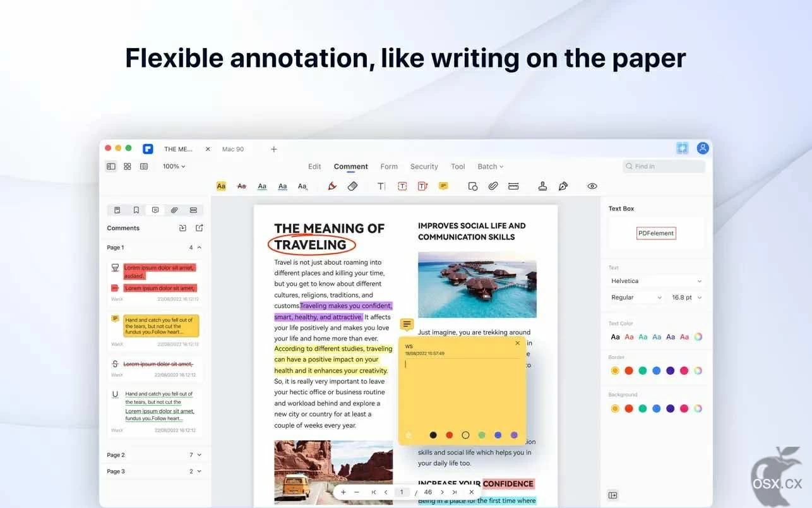
Task: Choose the green Border color swatch
Action: coord(643,371)
